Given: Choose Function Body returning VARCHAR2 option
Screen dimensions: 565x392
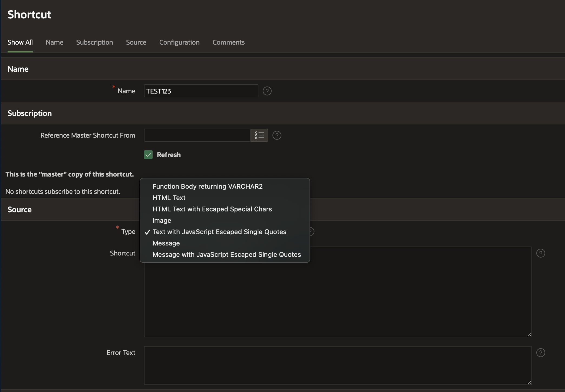Looking at the screenshot, I should tap(207, 187).
